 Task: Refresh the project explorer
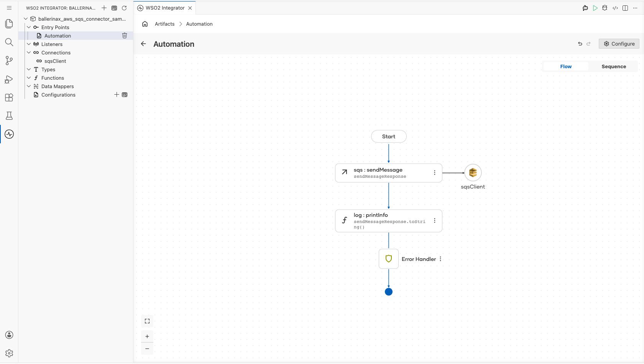tap(124, 8)
